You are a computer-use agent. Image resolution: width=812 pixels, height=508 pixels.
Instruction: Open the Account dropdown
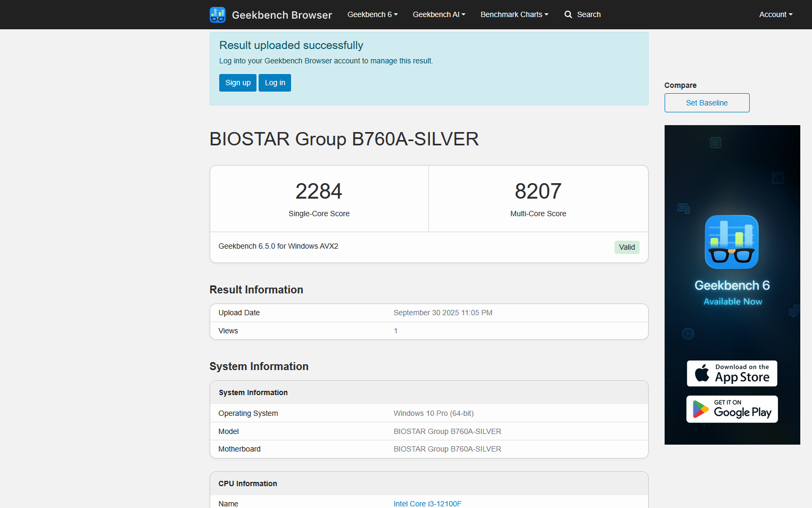(775, 14)
